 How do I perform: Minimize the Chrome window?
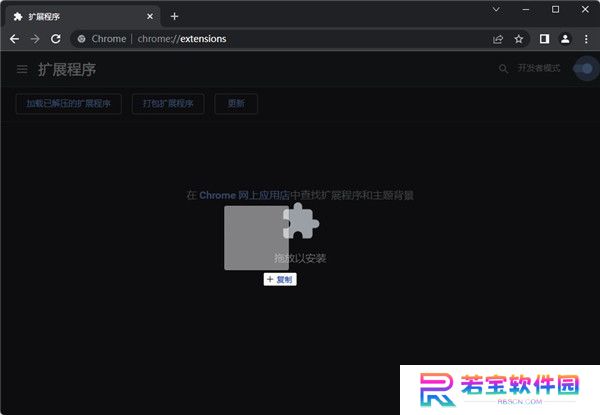[526, 10]
